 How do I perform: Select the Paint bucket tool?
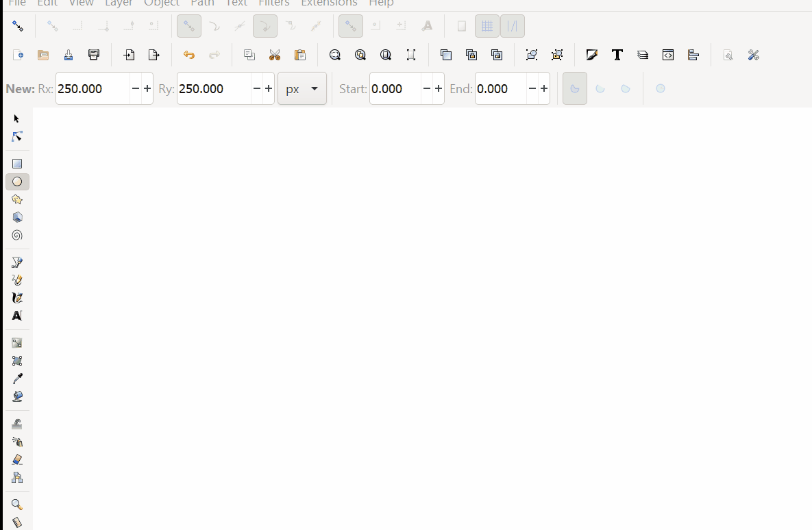click(17, 396)
